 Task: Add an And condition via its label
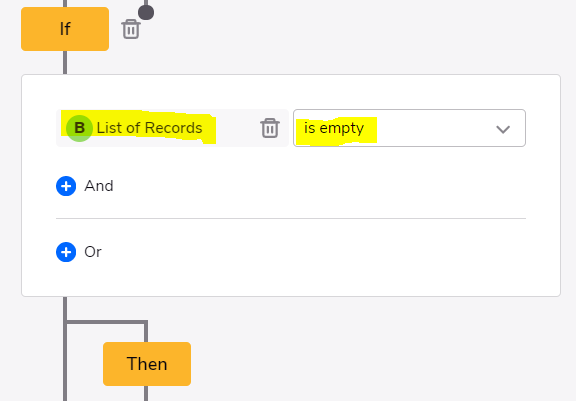point(99,186)
